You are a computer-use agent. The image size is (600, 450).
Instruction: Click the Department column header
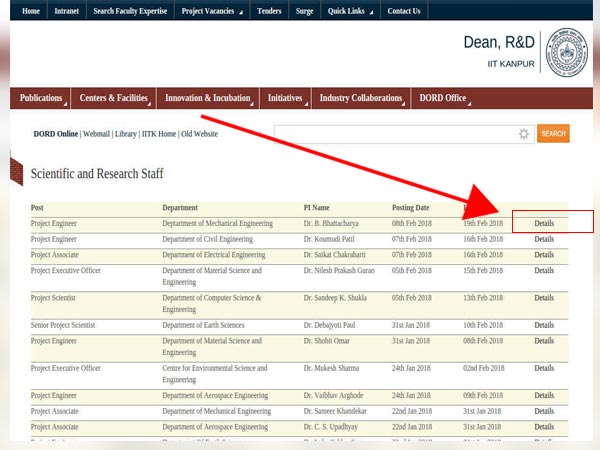(x=180, y=208)
